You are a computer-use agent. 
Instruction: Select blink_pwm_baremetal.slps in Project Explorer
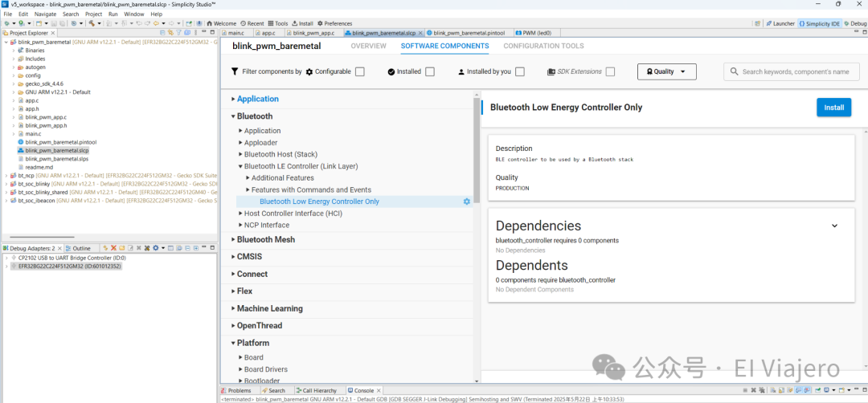[x=56, y=159]
